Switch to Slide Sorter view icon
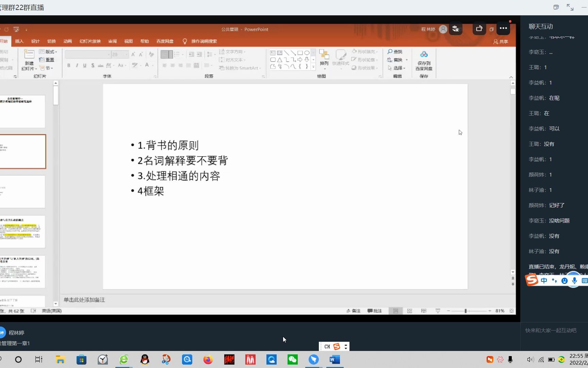588x368 pixels. [410, 311]
